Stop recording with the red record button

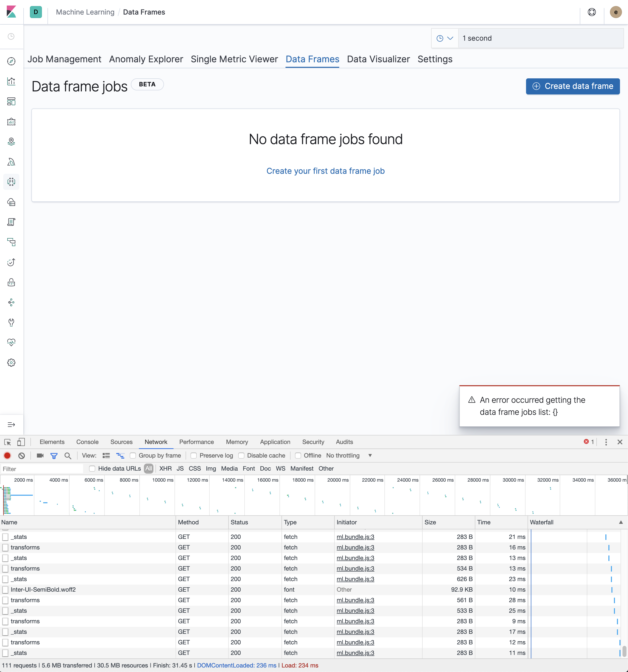point(7,455)
